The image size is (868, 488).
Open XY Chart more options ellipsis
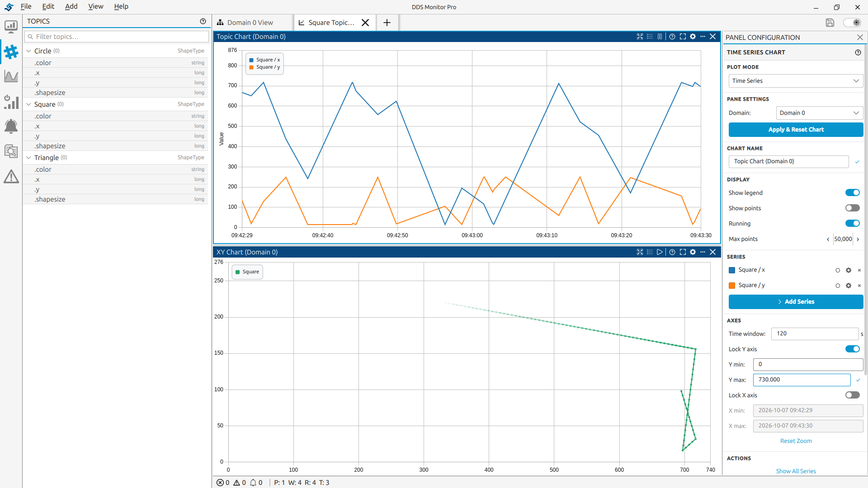pyautogui.click(x=703, y=252)
